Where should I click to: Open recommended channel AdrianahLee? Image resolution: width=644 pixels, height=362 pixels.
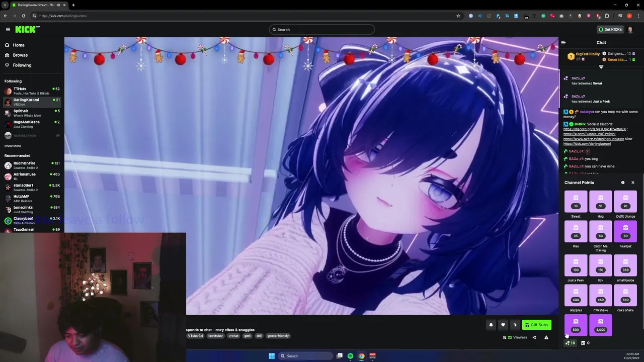32,176
